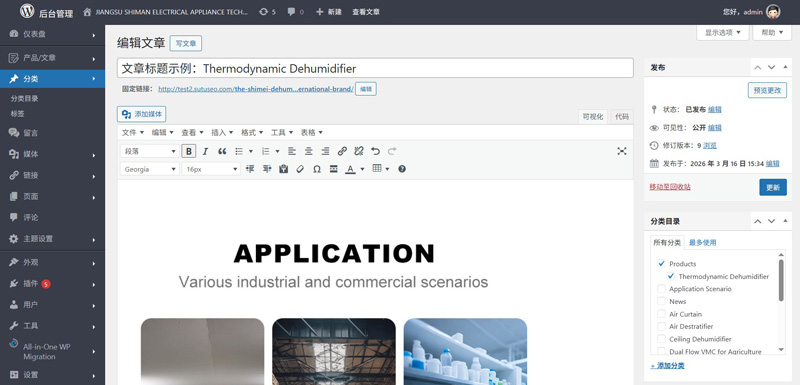
Task: Apply italic formatting
Action: (205, 151)
